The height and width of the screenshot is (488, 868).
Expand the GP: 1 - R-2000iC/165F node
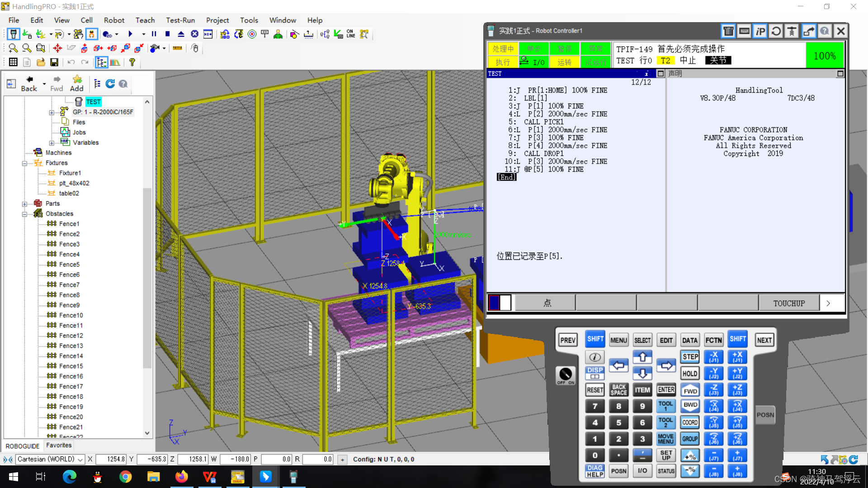pos(52,113)
